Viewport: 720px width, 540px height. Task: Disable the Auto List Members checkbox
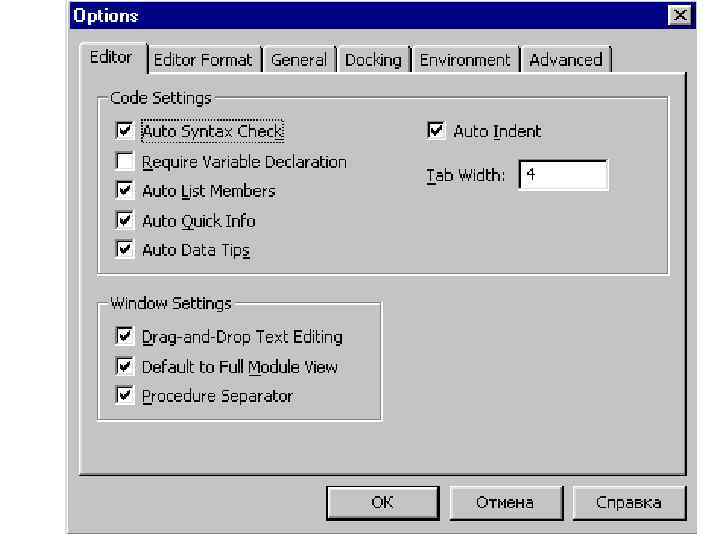pos(125,191)
